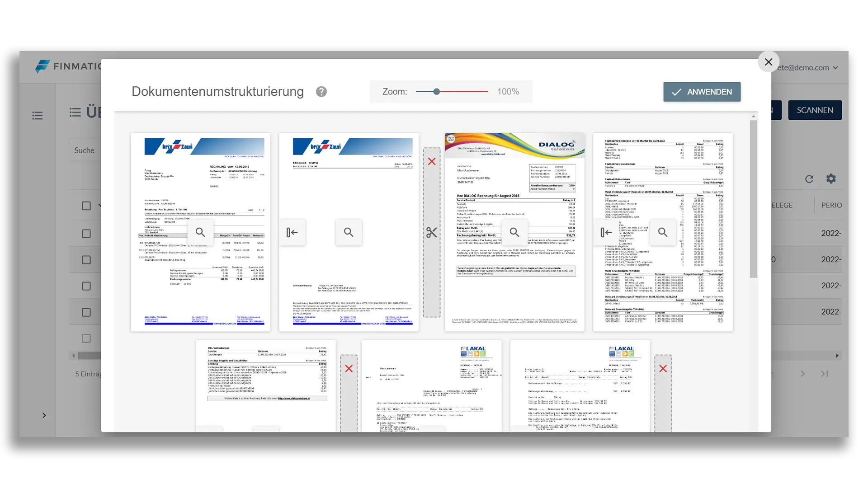Expand the sidebar with the chevron arrow

tap(44, 415)
